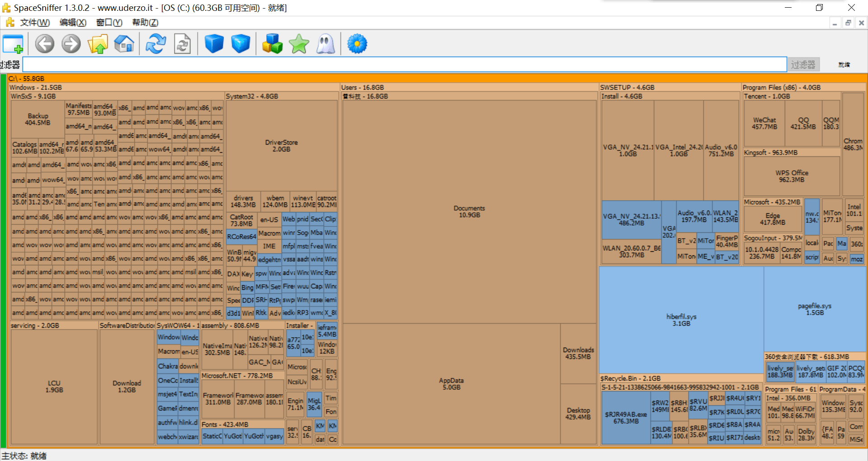
Task: Open the 帮助(Z) menu
Action: tap(145, 23)
